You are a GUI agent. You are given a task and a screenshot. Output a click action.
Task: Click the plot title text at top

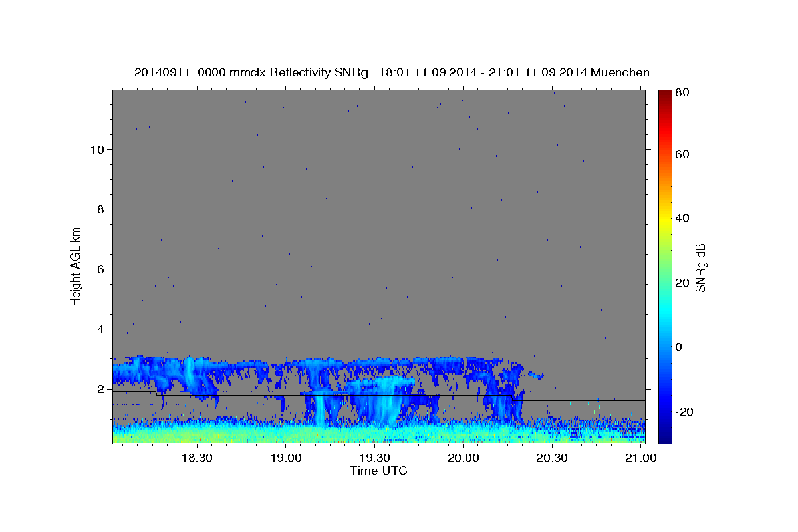[x=392, y=72]
